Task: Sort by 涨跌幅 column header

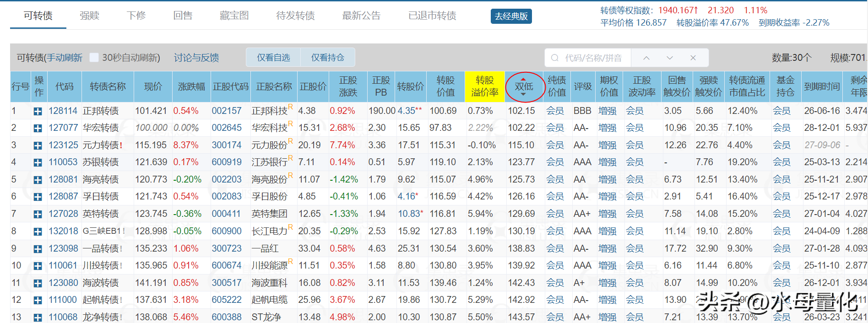Action: click(x=191, y=86)
